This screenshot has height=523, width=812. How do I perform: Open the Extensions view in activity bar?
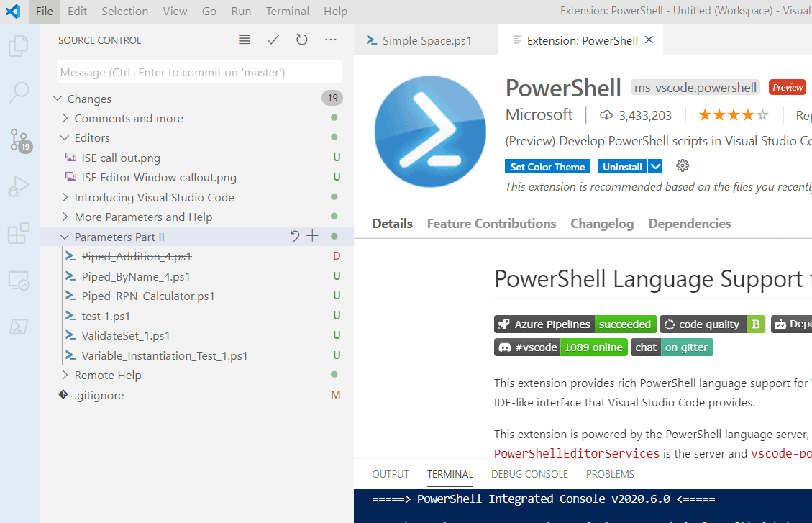(19, 233)
